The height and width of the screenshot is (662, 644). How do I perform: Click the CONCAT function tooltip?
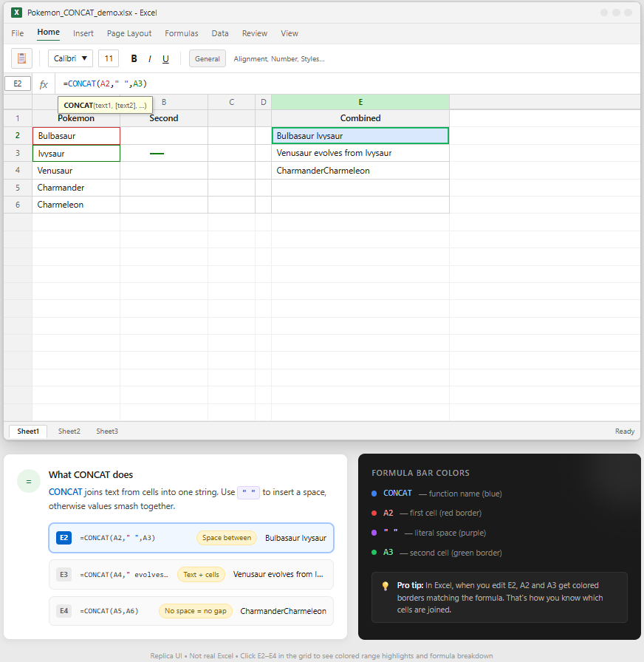pyautogui.click(x=105, y=105)
